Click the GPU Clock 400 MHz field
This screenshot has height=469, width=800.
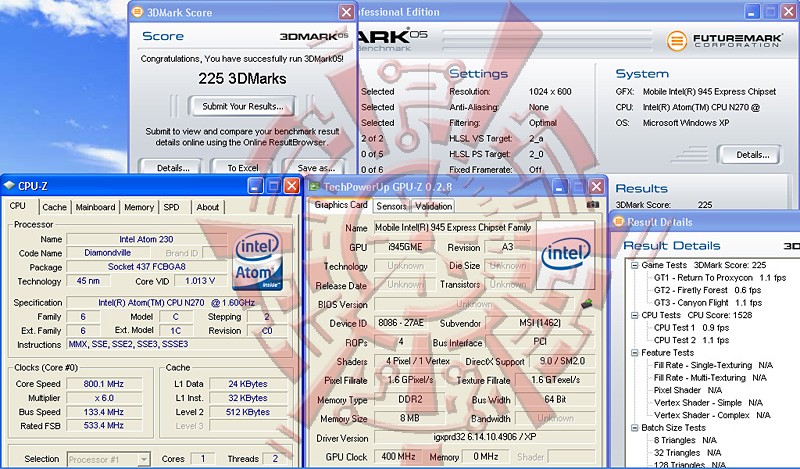398,456
